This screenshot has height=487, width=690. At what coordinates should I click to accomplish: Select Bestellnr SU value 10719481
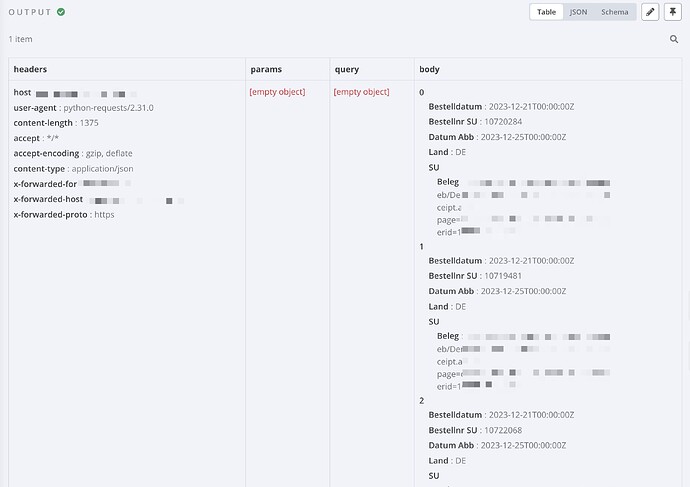(x=503, y=276)
